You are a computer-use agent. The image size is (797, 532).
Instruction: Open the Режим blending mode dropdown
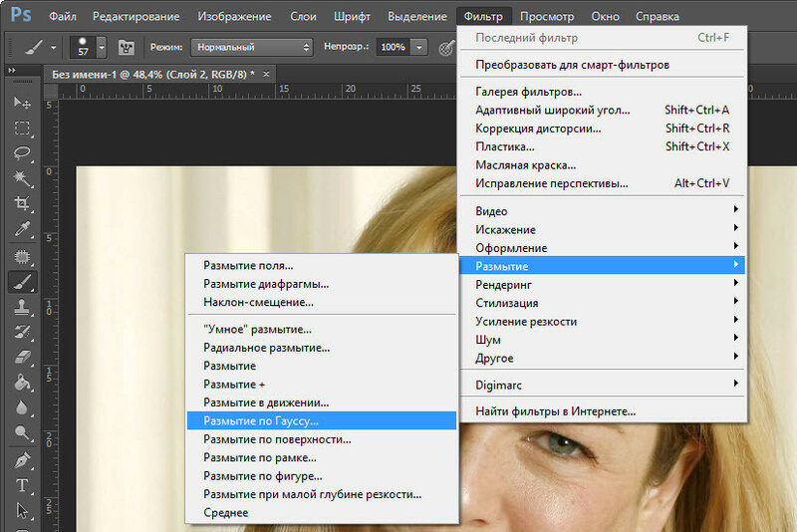[x=252, y=47]
